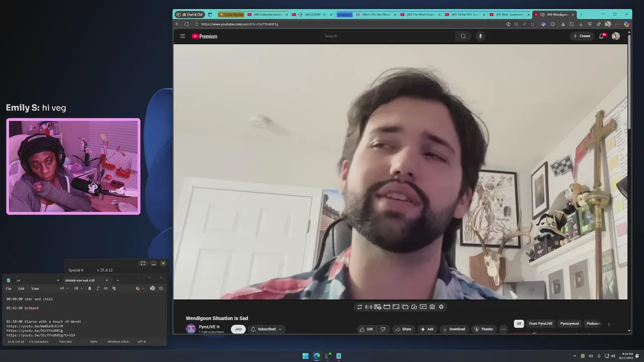Open the video toolbar settings gear
644x362 pixels.
click(441, 307)
